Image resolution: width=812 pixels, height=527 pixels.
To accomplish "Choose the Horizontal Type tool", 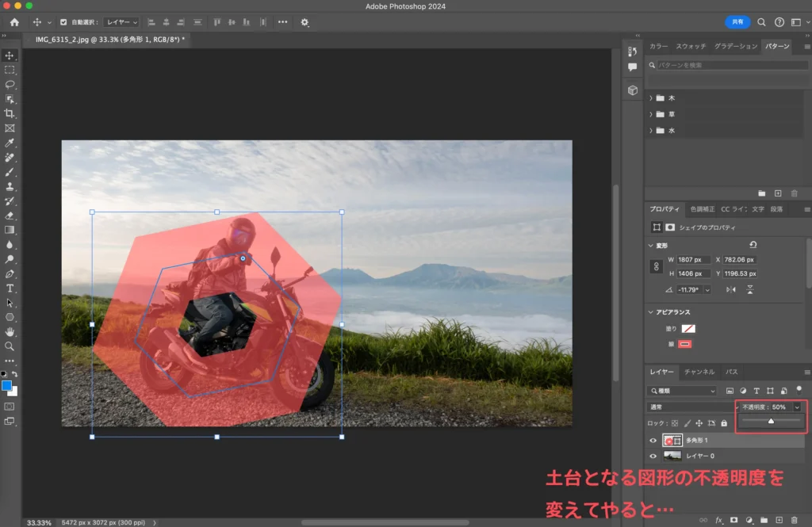I will pos(10,288).
